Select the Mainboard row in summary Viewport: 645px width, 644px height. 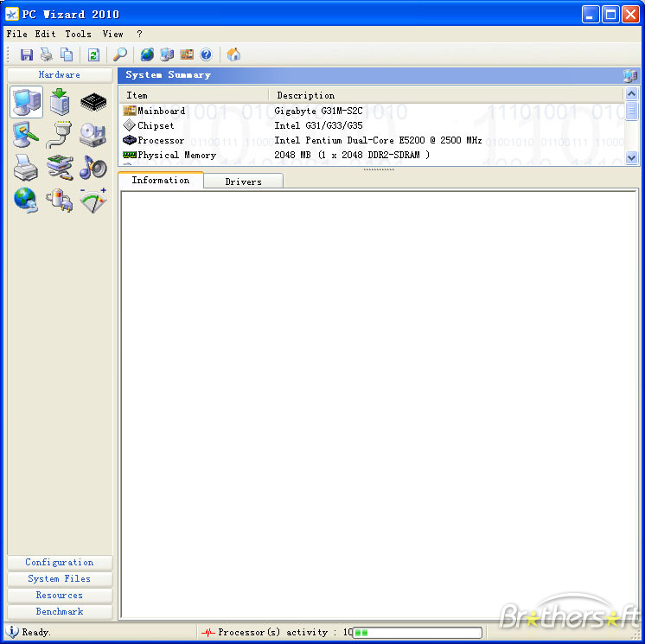click(373, 111)
